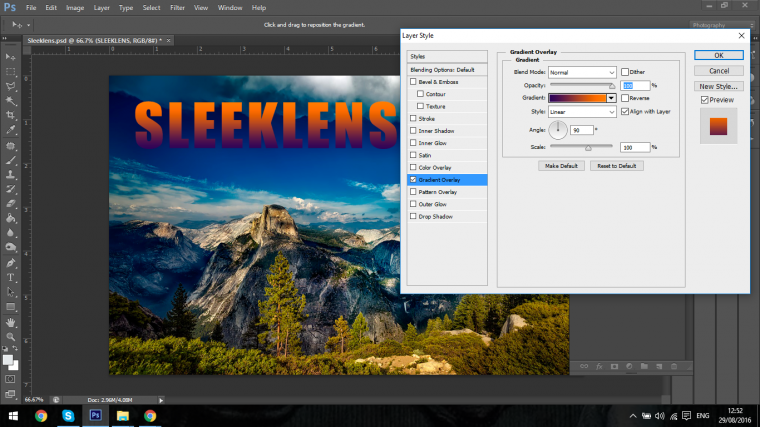Expand the status bar info arrow

click(x=161, y=400)
